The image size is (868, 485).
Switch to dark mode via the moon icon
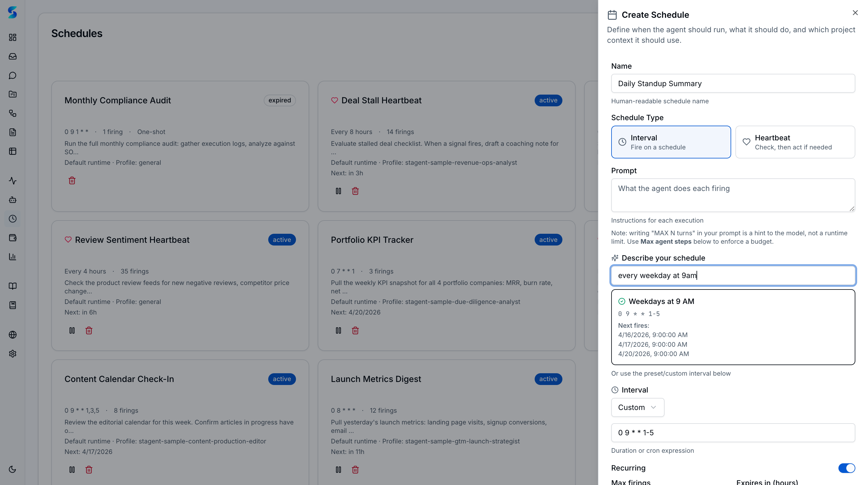(12, 469)
